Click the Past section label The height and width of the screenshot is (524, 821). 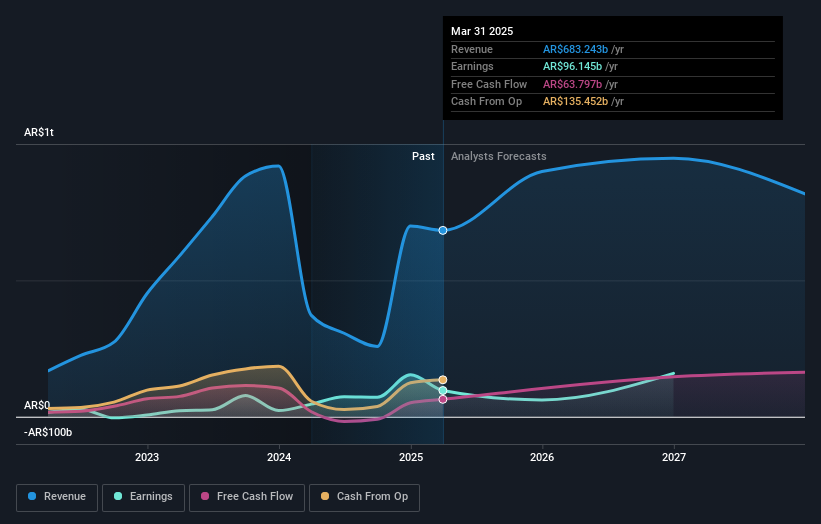pyautogui.click(x=423, y=156)
